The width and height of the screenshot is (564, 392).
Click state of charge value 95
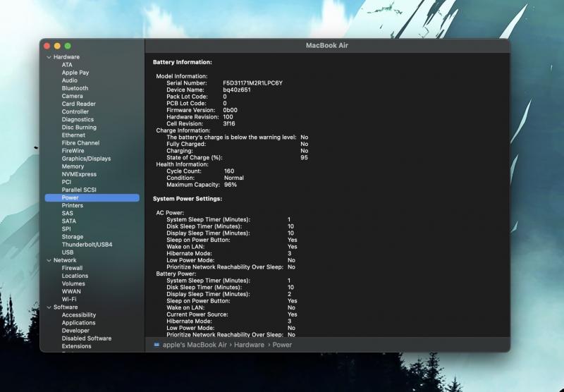304,157
